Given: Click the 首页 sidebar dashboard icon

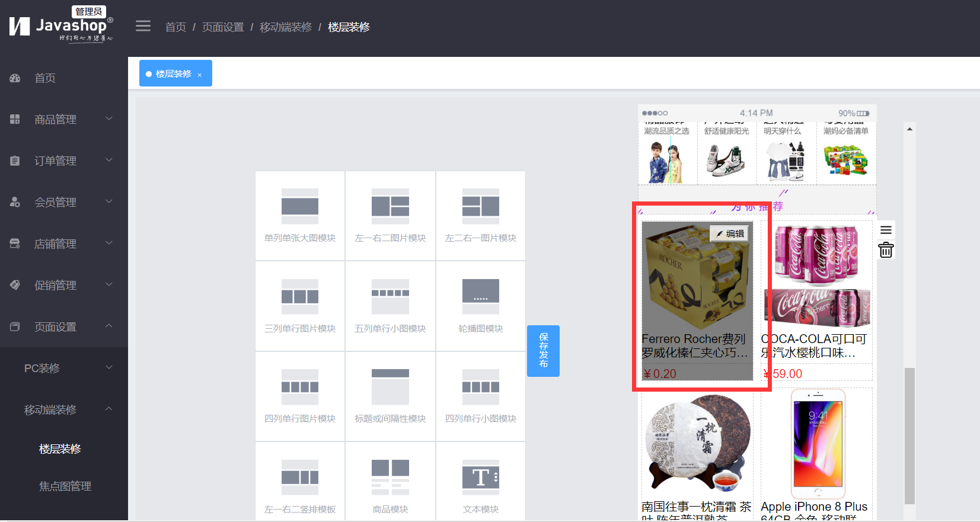Looking at the screenshot, I should pyautogui.click(x=15, y=78).
